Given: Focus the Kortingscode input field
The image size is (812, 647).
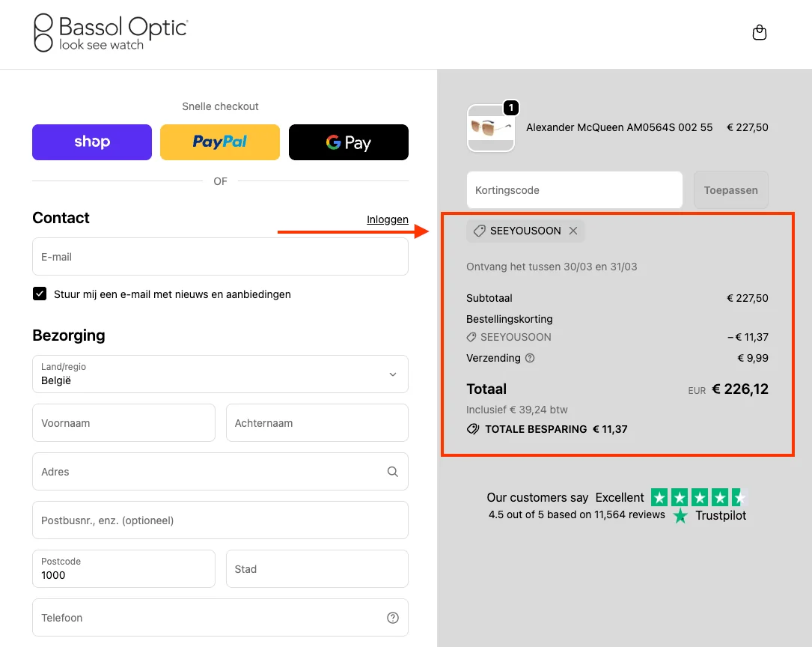Looking at the screenshot, I should click(574, 190).
